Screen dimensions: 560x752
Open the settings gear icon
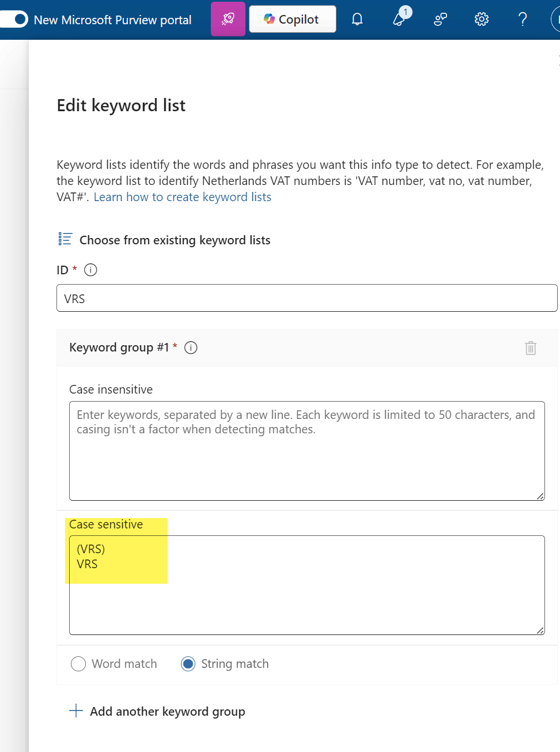tap(482, 20)
